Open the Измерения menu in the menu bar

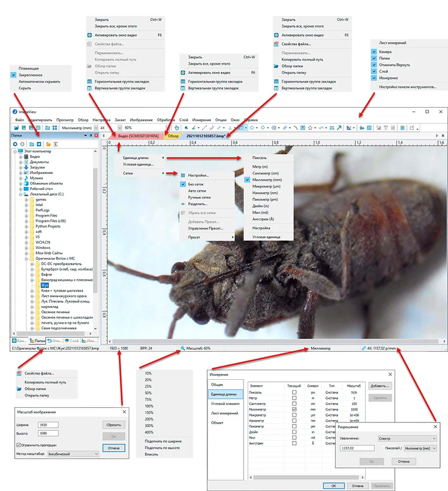(201, 120)
